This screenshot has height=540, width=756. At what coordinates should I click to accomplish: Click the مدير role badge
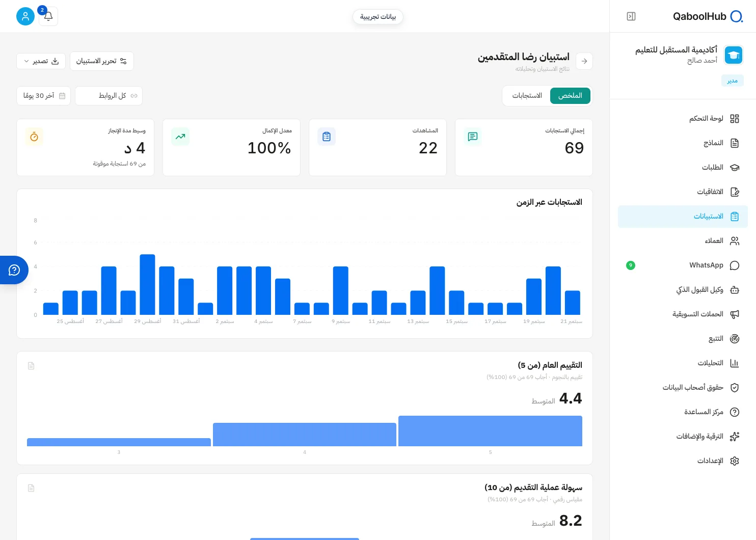[733, 80]
